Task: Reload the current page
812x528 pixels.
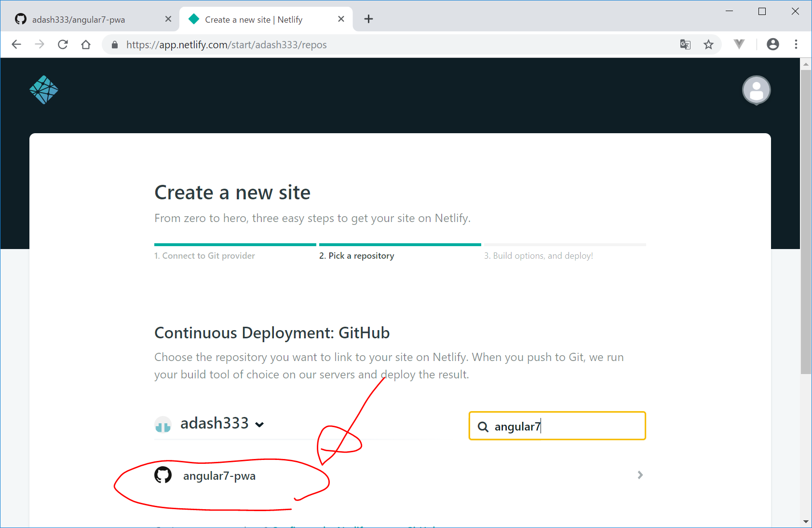Action: pyautogui.click(x=63, y=44)
